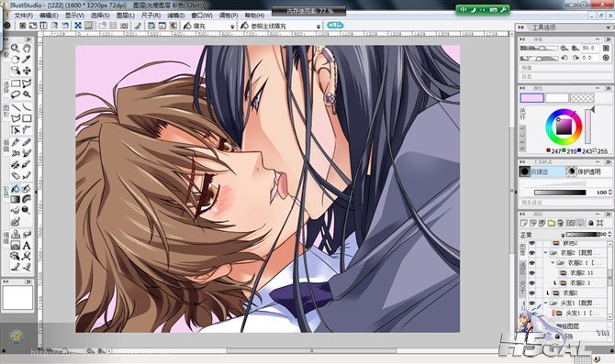Open the 显示(V) menu
This screenshot has width=615, height=364.
[74, 16]
